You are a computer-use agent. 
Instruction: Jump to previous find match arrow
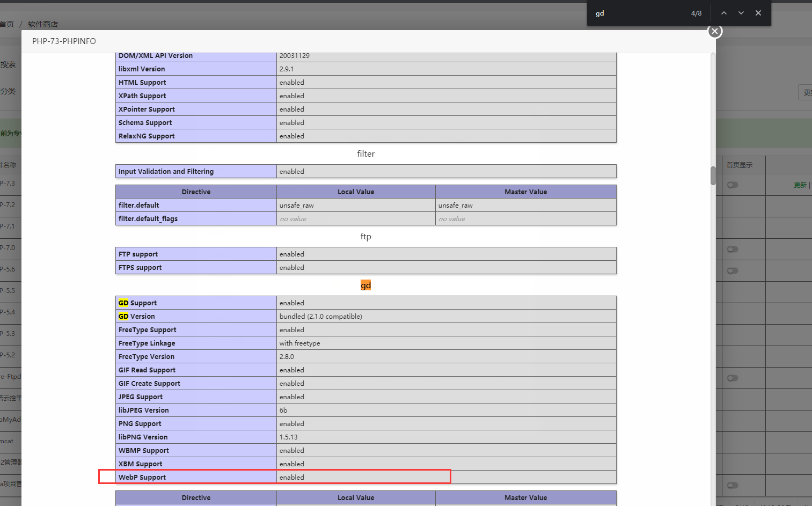[723, 13]
